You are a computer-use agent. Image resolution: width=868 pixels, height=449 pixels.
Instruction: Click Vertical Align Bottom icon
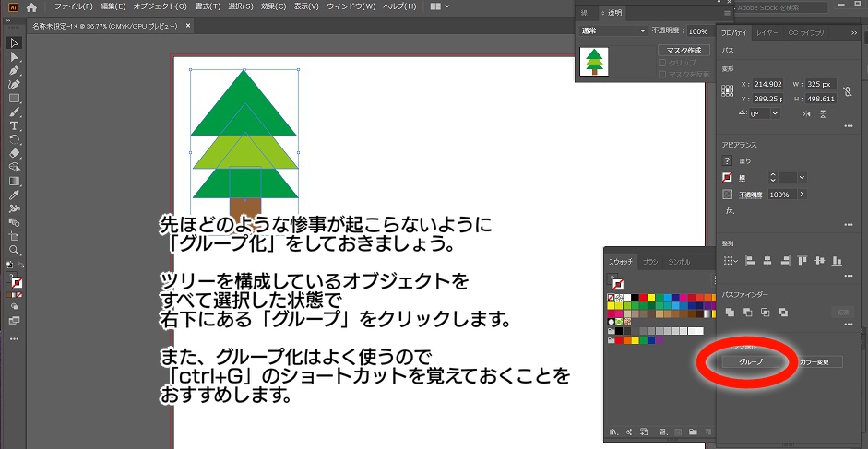(837, 260)
